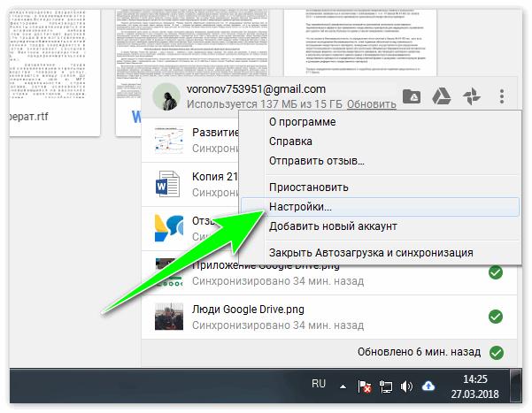Click the Развитие file name

tap(215, 133)
